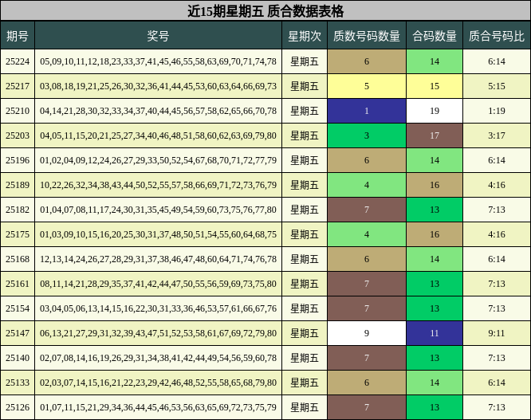This screenshot has height=420, width=531.
Task: Click winning numbers of issue 25133
Action: click(158, 383)
